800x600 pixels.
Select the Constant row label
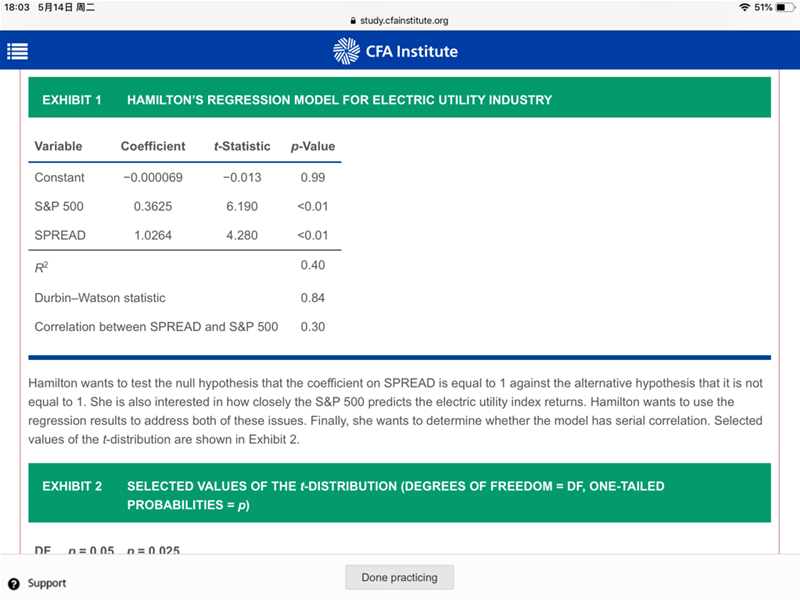[59, 178]
